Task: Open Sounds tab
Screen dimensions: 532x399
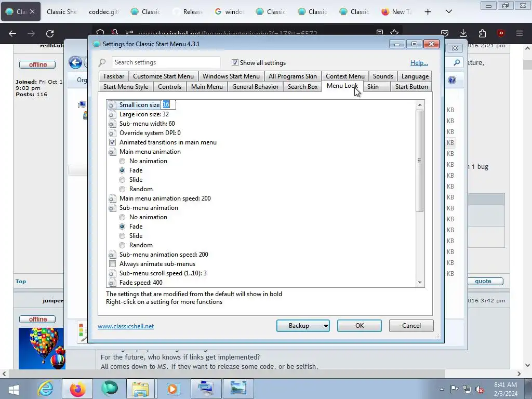Action: tap(383, 76)
